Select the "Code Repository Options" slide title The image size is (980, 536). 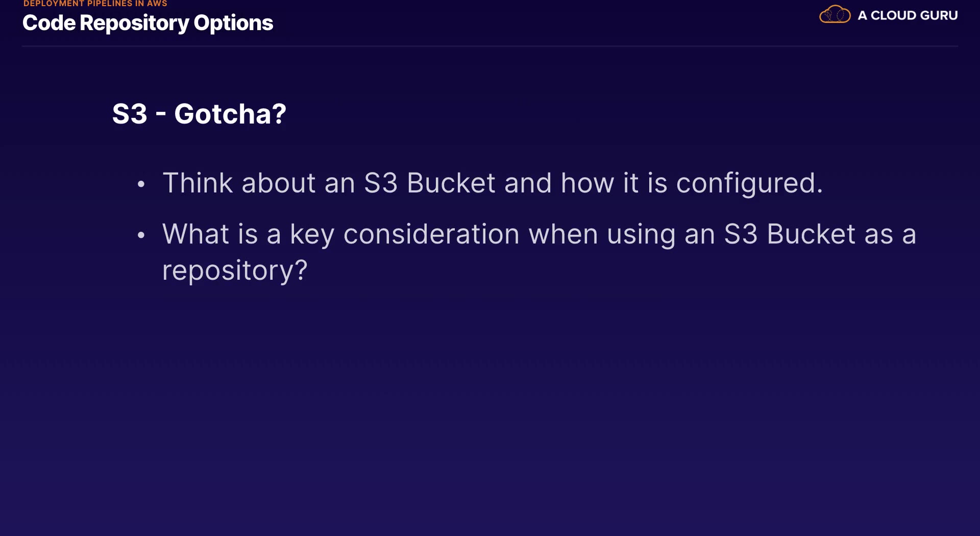tap(148, 23)
